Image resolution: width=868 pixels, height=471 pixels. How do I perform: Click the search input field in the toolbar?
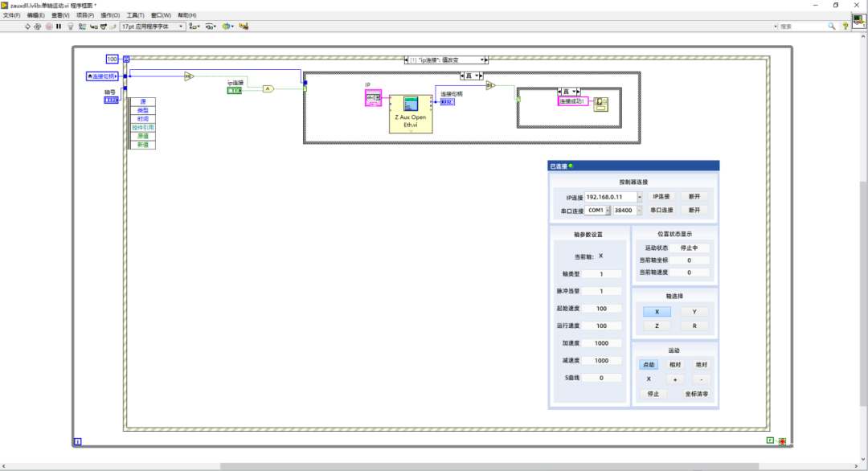pyautogui.click(x=804, y=26)
